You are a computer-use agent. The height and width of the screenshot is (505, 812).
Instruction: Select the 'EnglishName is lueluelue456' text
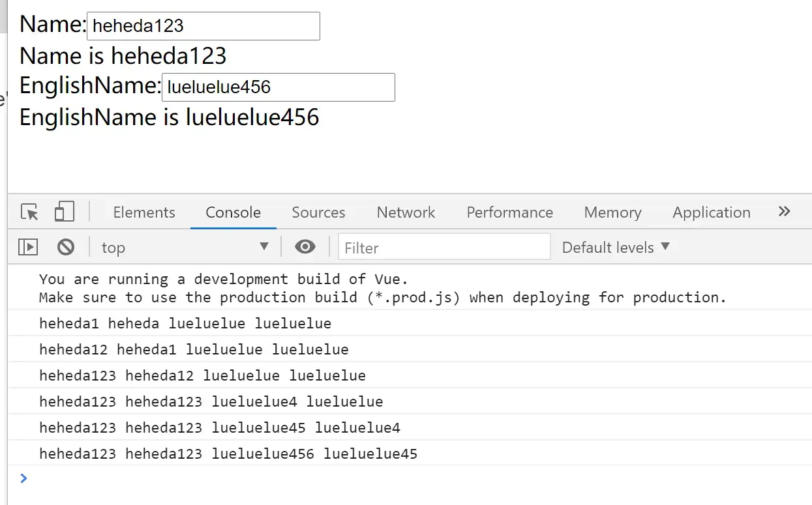coord(170,117)
